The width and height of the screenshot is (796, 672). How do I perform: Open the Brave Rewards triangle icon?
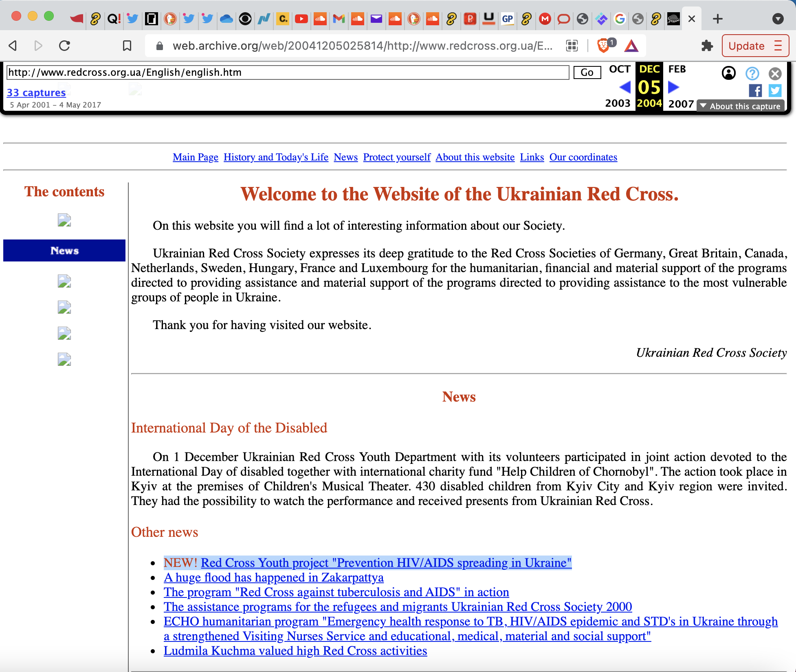coord(631,46)
